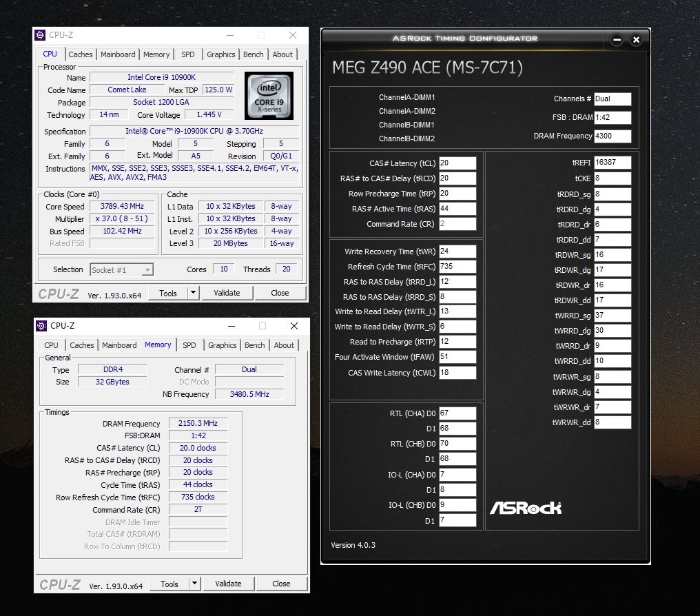This screenshot has width=700, height=616.
Task: Select About tab in bottom CPU-Z window
Action: tap(284, 345)
